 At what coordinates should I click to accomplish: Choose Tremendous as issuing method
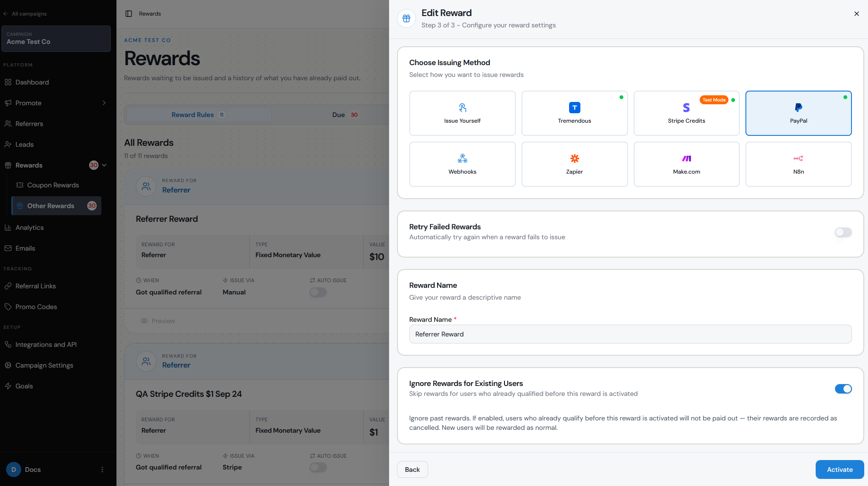coord(574,113)
